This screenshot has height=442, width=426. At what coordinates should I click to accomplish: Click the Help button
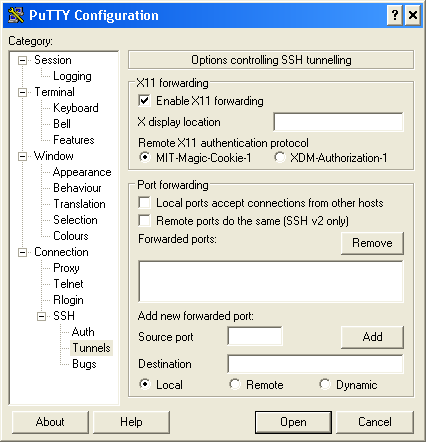[x=131, y=422]
